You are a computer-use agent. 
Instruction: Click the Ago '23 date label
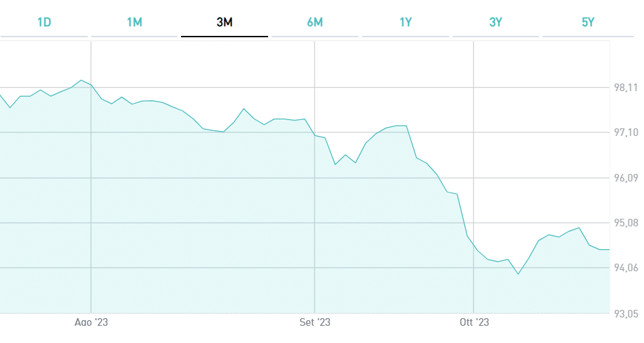(91, 322)
